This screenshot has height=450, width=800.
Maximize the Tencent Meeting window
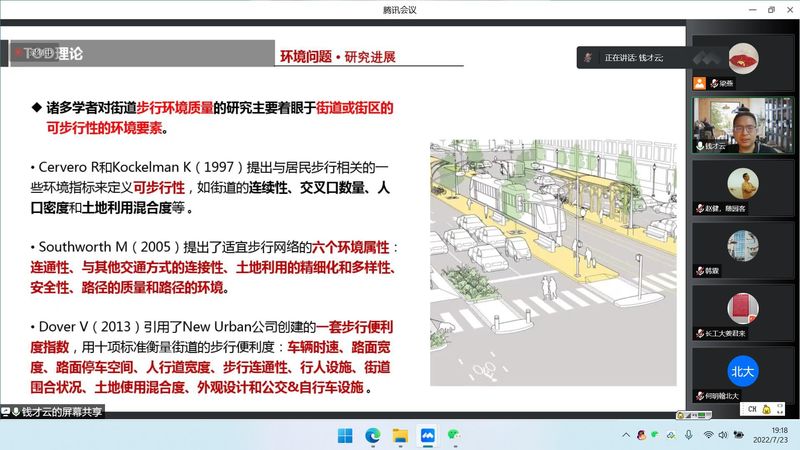coord(770,9)
